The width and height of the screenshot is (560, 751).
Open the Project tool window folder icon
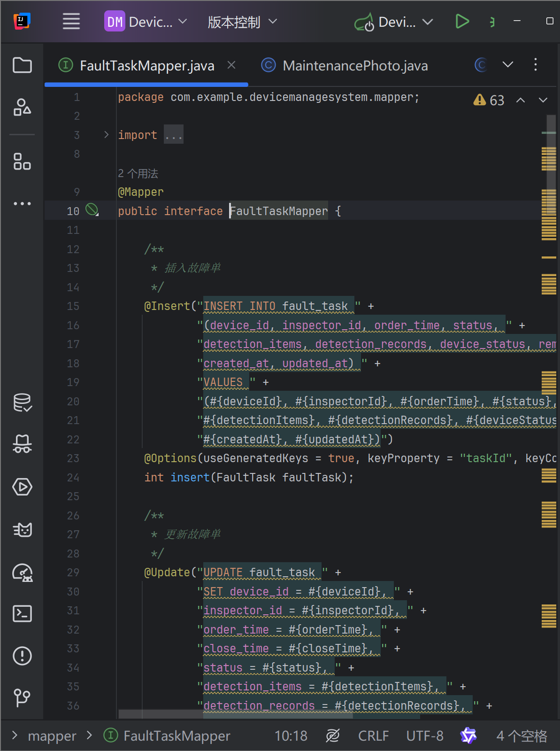point(22,65)
